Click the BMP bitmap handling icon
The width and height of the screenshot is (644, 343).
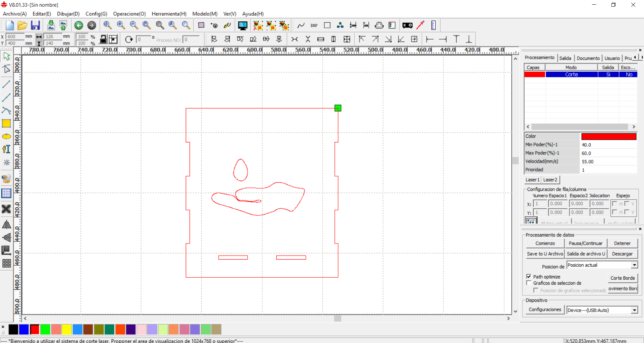pos(314,25)
